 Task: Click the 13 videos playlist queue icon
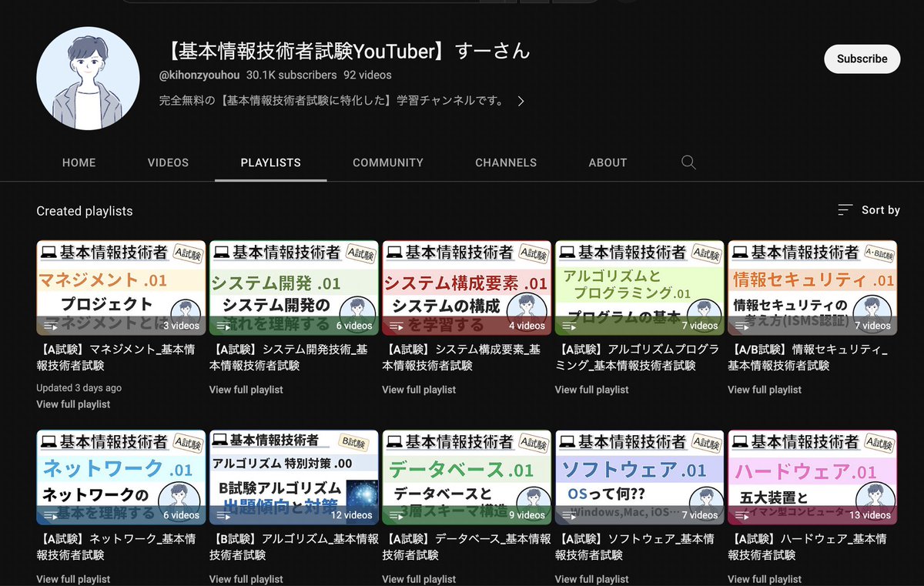742,515
